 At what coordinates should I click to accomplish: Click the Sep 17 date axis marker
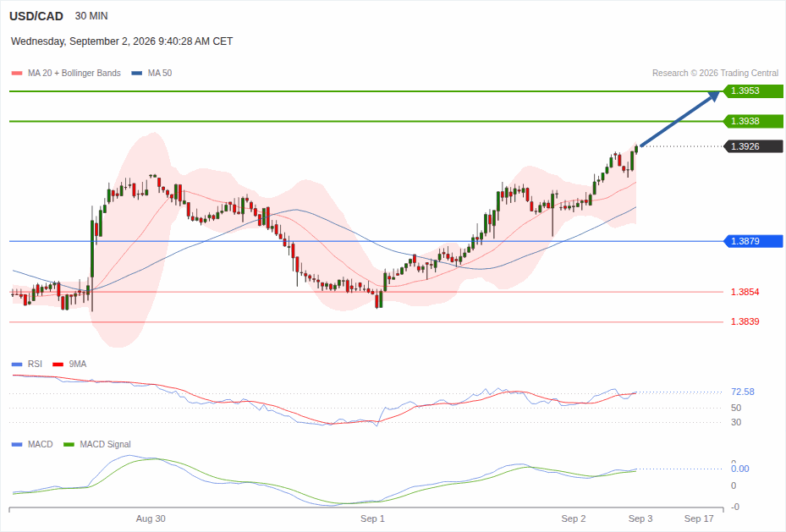(x=699, y=518)
